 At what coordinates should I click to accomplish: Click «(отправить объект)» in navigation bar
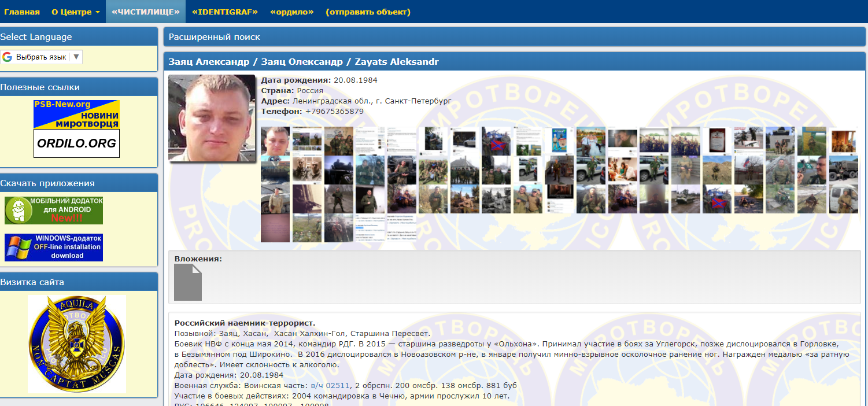click(x=368, y=12)
